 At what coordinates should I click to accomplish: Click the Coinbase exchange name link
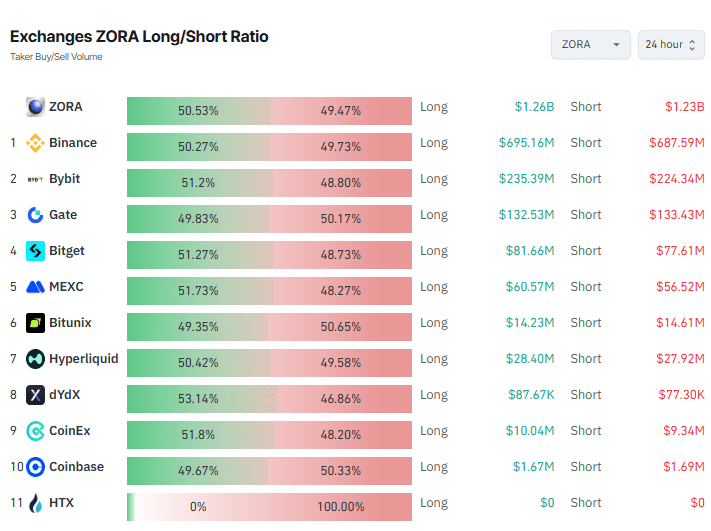coord(76,467)
